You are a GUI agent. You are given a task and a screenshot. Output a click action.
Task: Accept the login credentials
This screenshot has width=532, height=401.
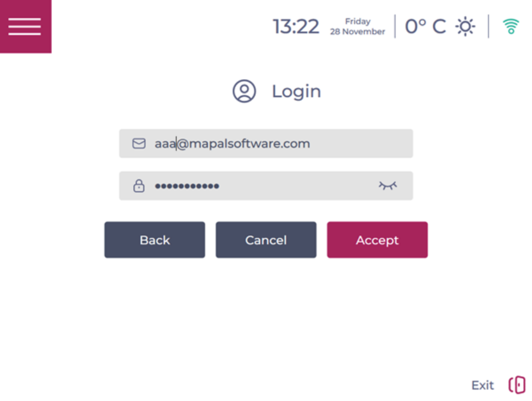click(377, 240)
